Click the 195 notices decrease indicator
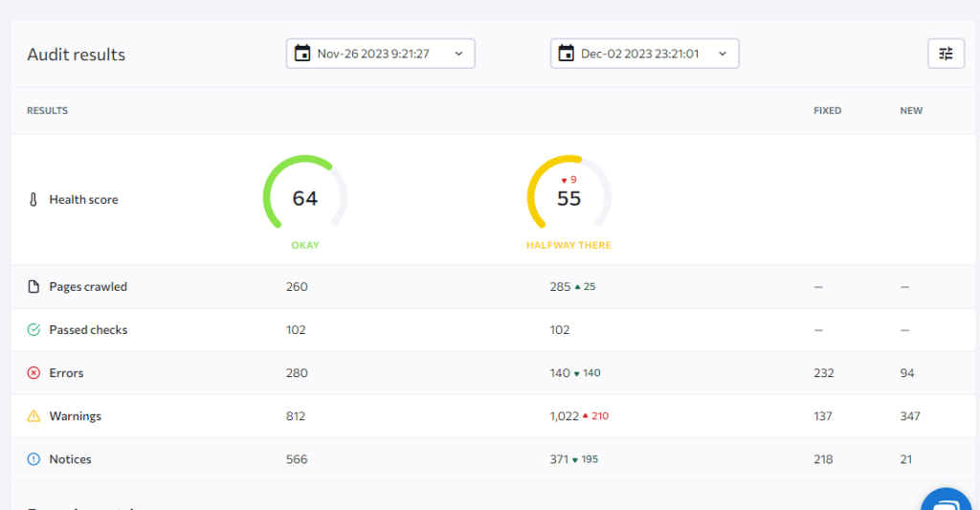Screen dimensions: 980x510 click(585, 458)
